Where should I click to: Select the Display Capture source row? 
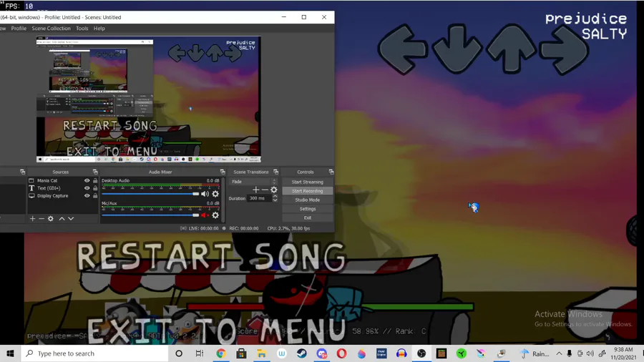(x=63, y=196)
